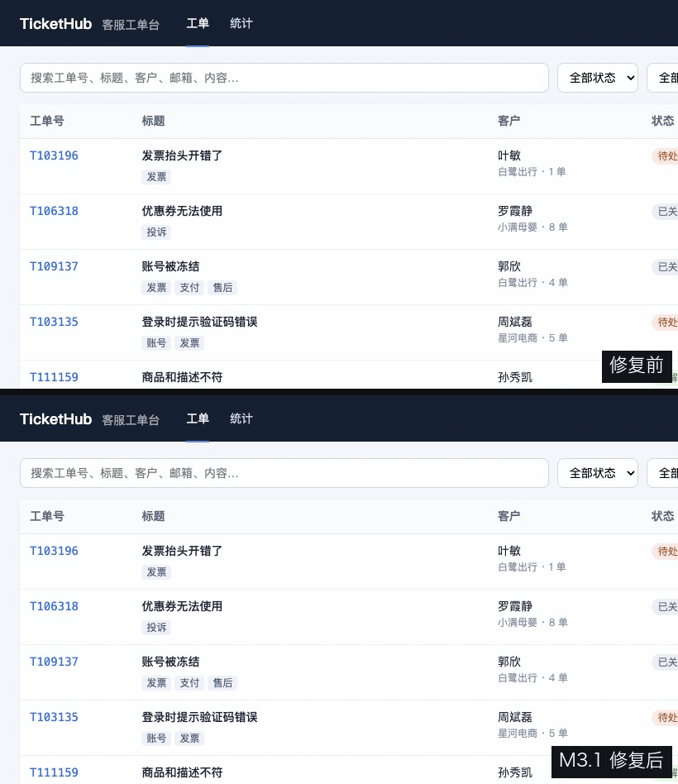Focus the ticket search box in the 修复后 panel

[284, 473]
